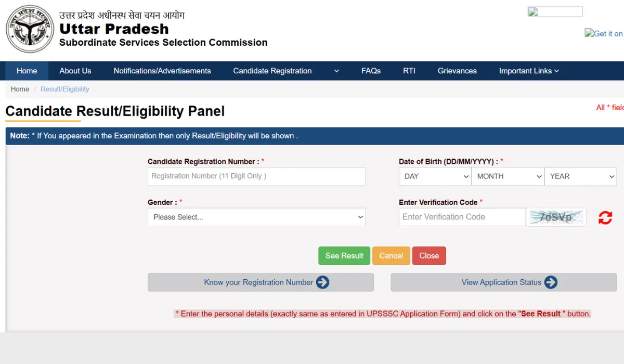
Task: Open the Grievances menu item
Action: click(457, 71)
